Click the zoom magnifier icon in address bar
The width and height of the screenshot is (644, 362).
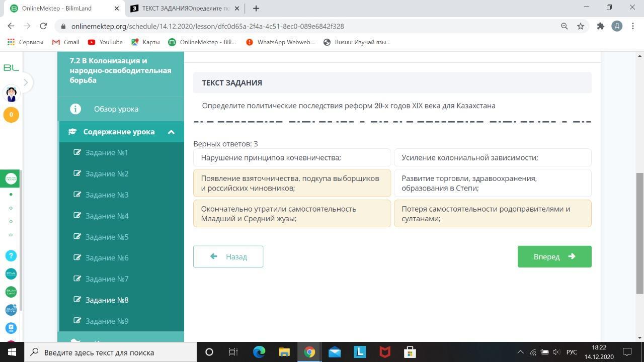564,26
